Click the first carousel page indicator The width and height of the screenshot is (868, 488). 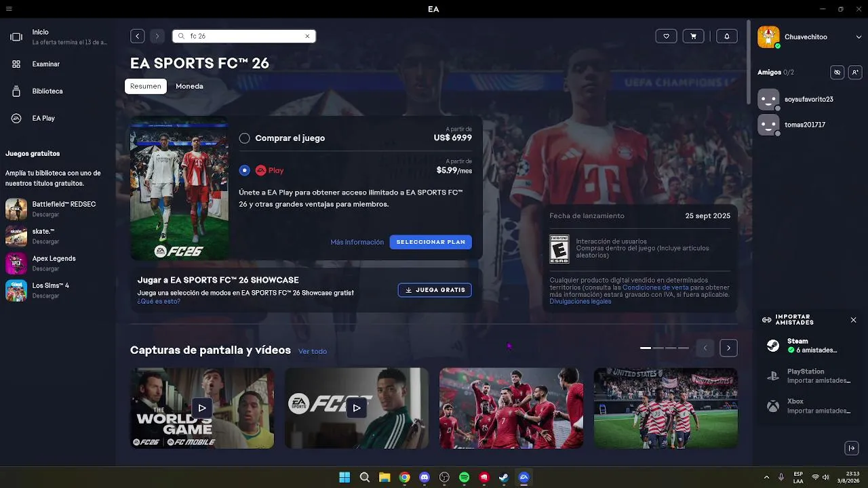click(x=646, y=348)
